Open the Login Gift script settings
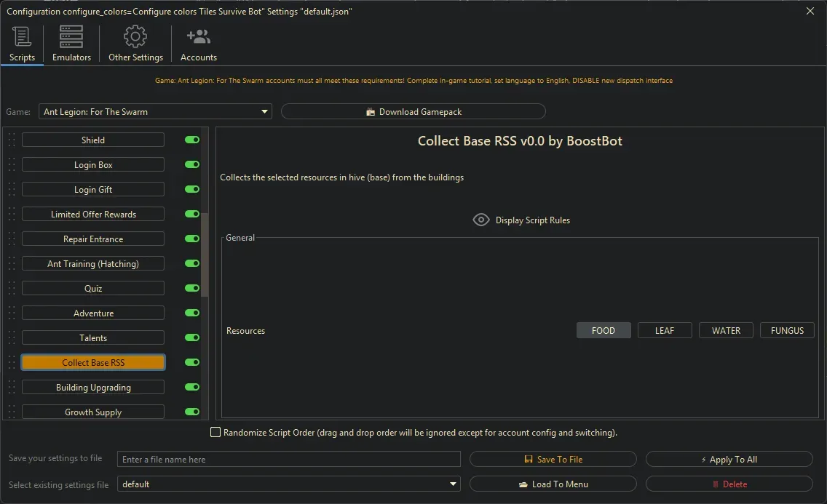 coord(93,190)
